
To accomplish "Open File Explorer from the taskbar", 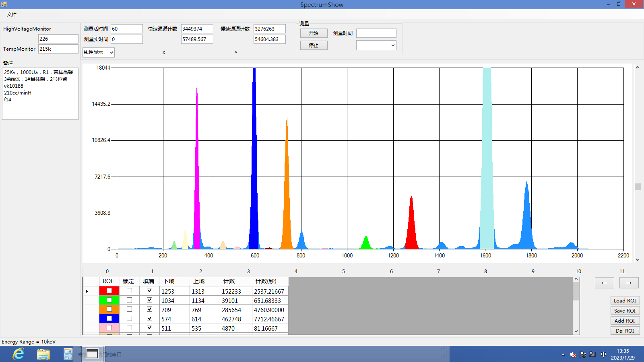I will coord(43,354).
